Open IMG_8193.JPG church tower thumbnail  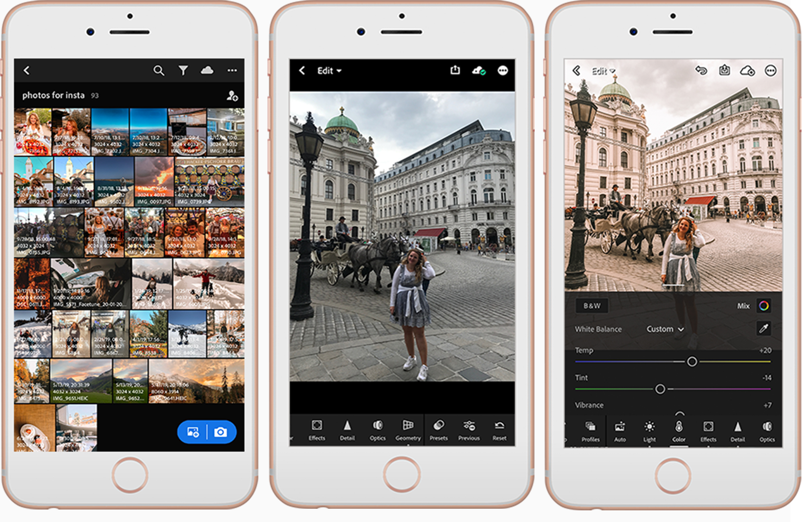[74, 182]
